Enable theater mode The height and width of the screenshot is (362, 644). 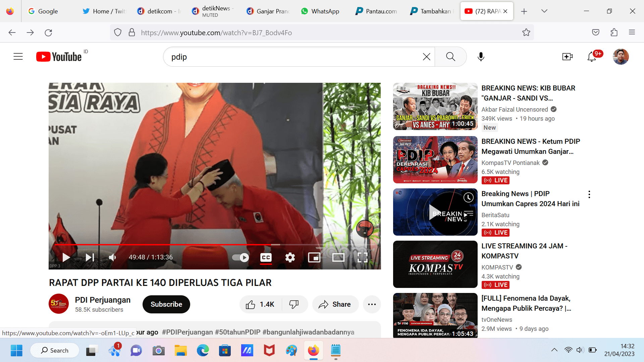(338, 257)
